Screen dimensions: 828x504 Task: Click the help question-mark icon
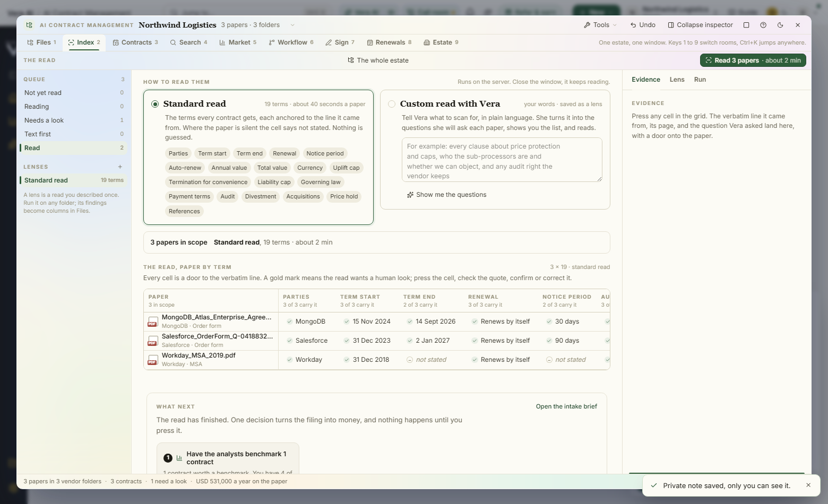763,25
